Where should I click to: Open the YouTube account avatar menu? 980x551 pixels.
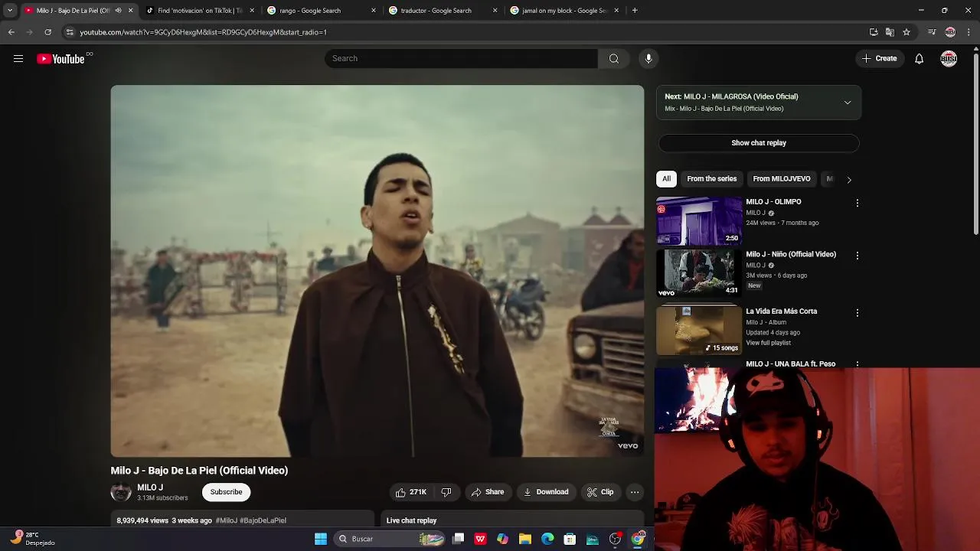pos(949,59)
